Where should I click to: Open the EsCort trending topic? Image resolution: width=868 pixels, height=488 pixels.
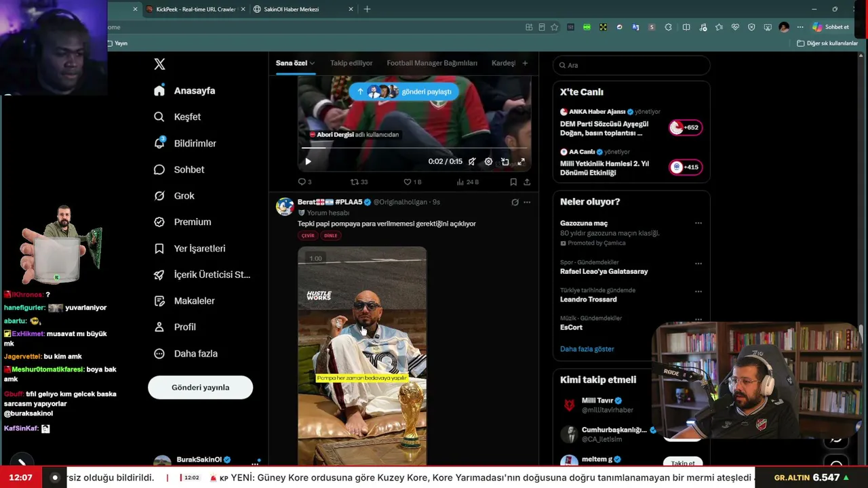tap(571, 327)
